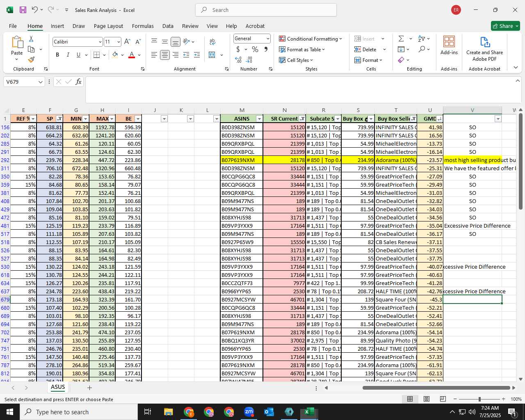Open Zoom app from the taskbar
The image size is (525, 420).
tap(249, 412)
